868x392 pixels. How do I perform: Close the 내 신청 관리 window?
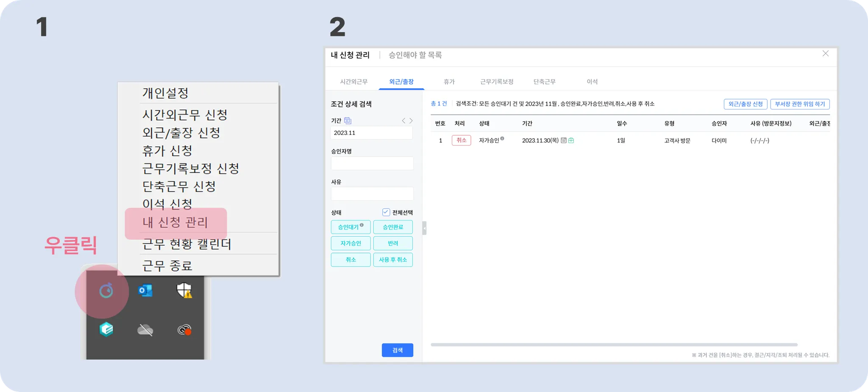click(826, 53)
